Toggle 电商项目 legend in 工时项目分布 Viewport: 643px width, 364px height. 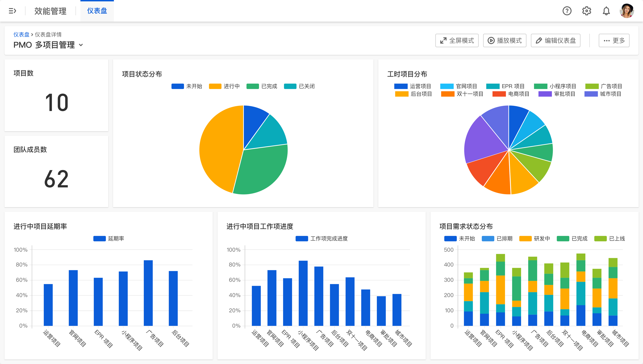511,94
